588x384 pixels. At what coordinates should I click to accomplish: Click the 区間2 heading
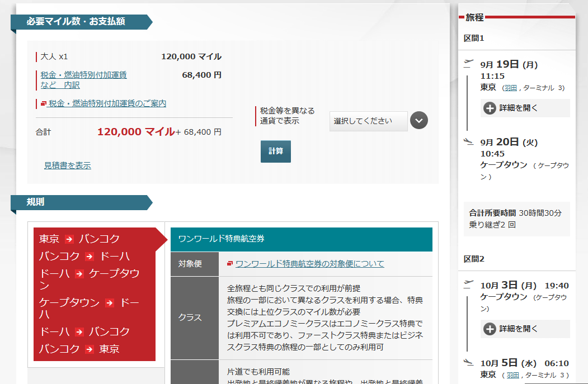coord(474,259)
